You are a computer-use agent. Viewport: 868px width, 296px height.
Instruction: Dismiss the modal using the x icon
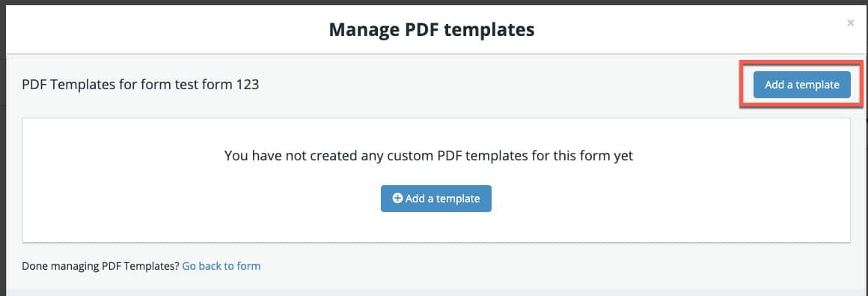850,23
